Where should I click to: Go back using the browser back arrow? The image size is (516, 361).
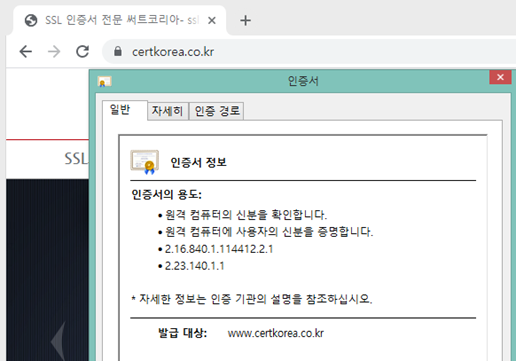click(x=26, y=52)
